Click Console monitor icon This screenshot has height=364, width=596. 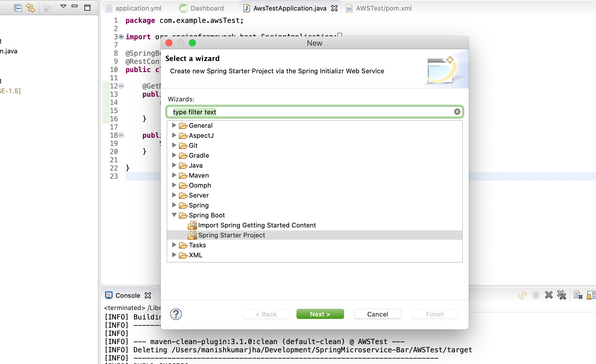click(109, 295)
